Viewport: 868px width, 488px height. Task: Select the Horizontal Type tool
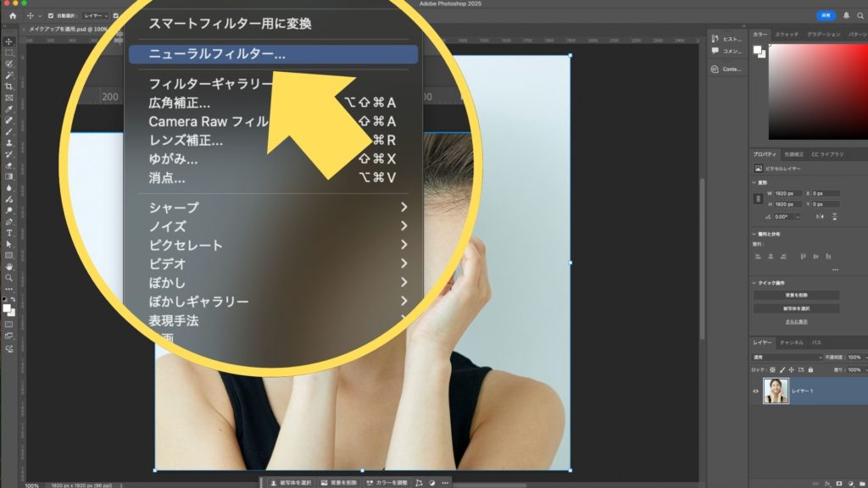9,232
